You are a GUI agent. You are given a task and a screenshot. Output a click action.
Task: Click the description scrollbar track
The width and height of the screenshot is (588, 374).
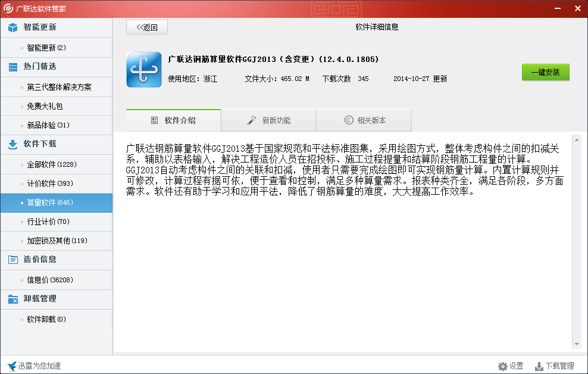click(x=577, y=242)
